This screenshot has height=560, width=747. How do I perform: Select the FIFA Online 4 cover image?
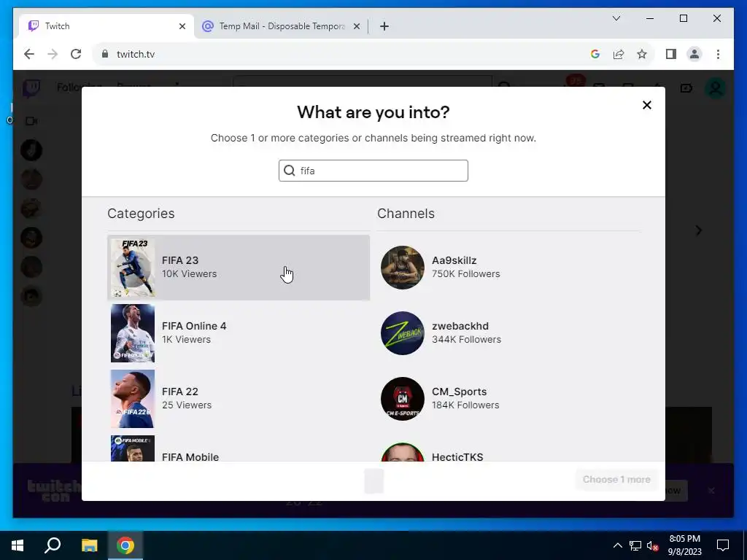tap(133, 333)
